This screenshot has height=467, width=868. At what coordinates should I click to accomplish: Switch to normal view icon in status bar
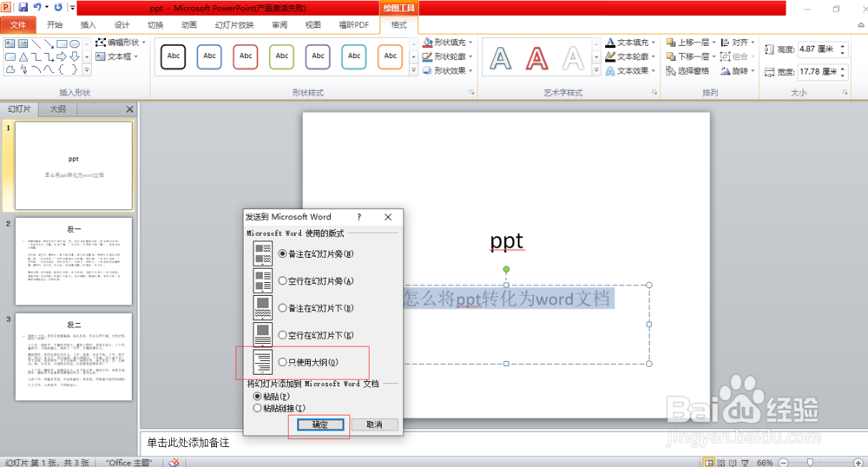[708, 463]
